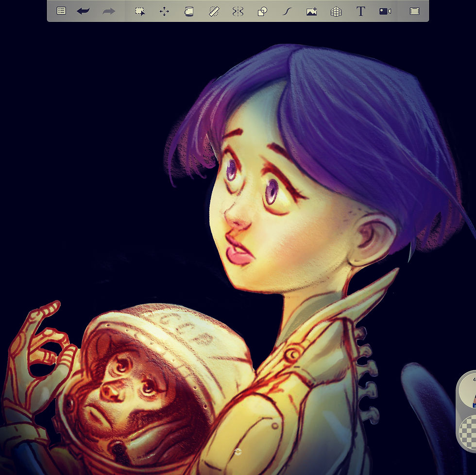The height and width of the screenshot is (475, 476).
Task: Undo the last stroke
Action: (83, 11)
